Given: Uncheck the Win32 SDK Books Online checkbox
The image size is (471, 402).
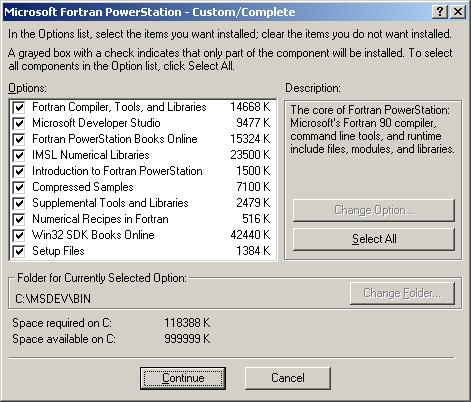Looking at the screenshot, I should pyautogui.click(x=19, y=235).
